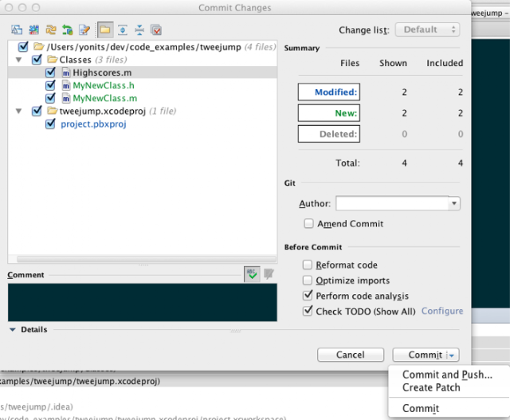Click the Revert (green rollback arrow) icon

68,30
